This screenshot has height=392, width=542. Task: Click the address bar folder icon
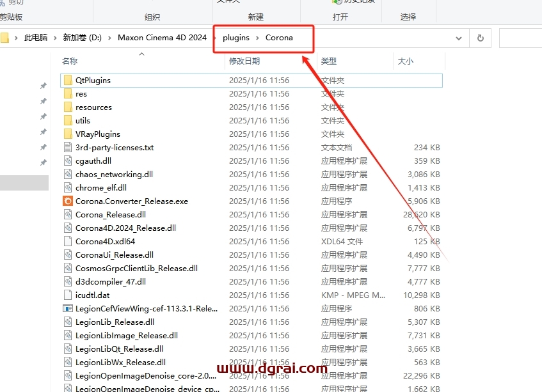(4, 38)
